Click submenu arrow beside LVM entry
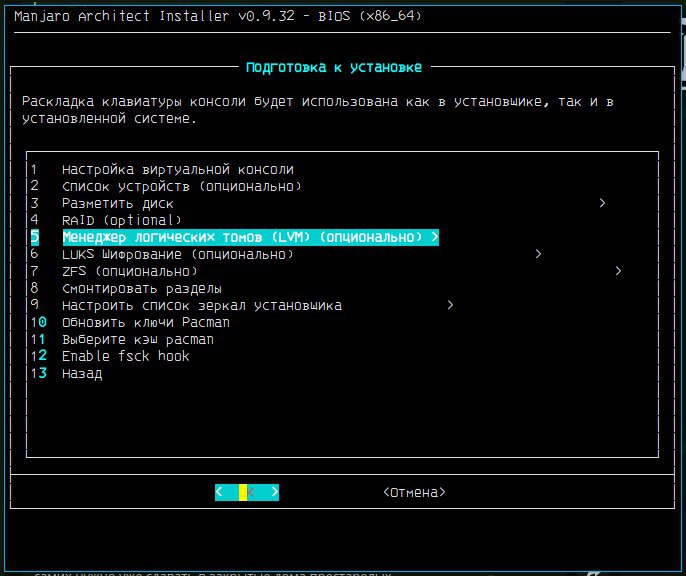Viewport: 686px width, 576px height. [x=434, y=237]
